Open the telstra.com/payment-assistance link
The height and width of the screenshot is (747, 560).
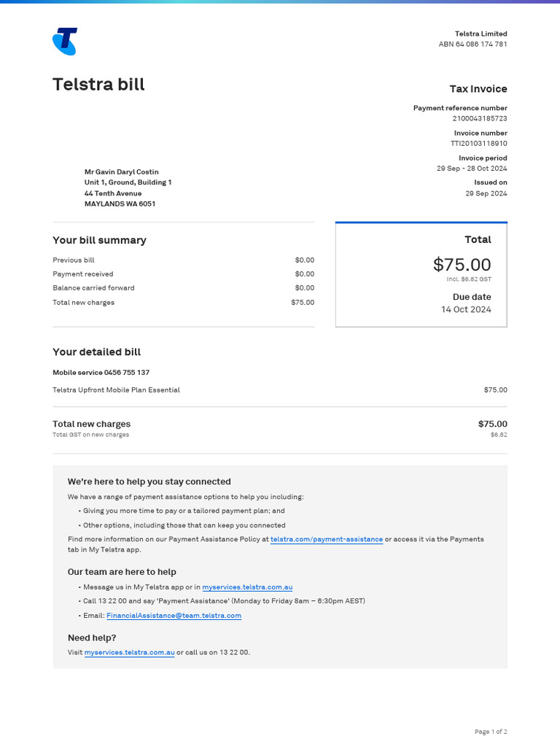326,539
